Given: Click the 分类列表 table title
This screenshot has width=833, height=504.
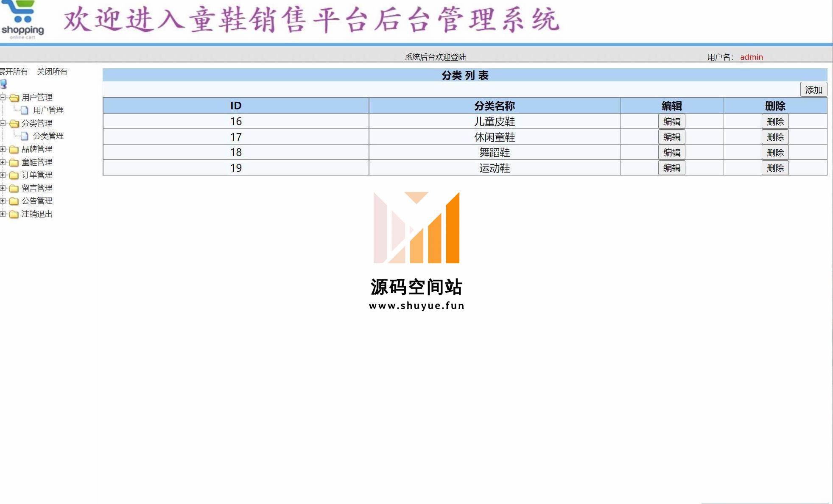Looking at the screenshot, I should (x=465, y=75).
